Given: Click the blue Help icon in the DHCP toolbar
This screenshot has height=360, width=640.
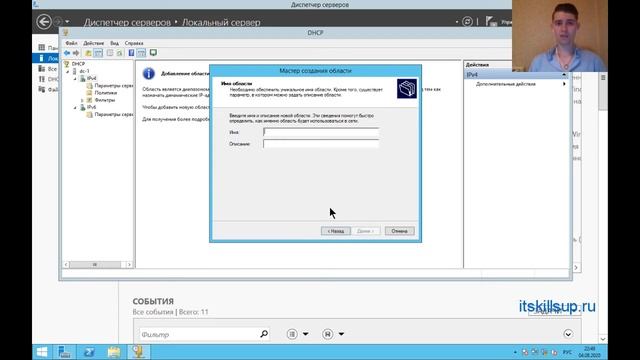Looking at the screenshot, I should [131, 53].
